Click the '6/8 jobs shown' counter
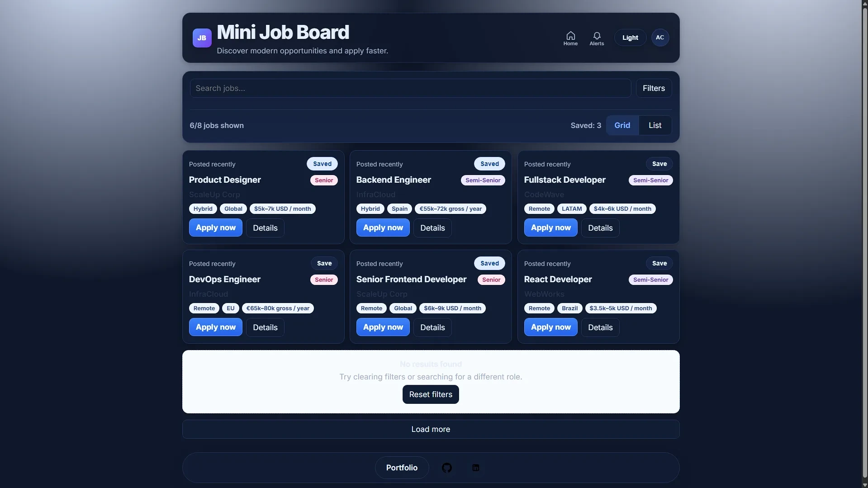 (217, 125)
